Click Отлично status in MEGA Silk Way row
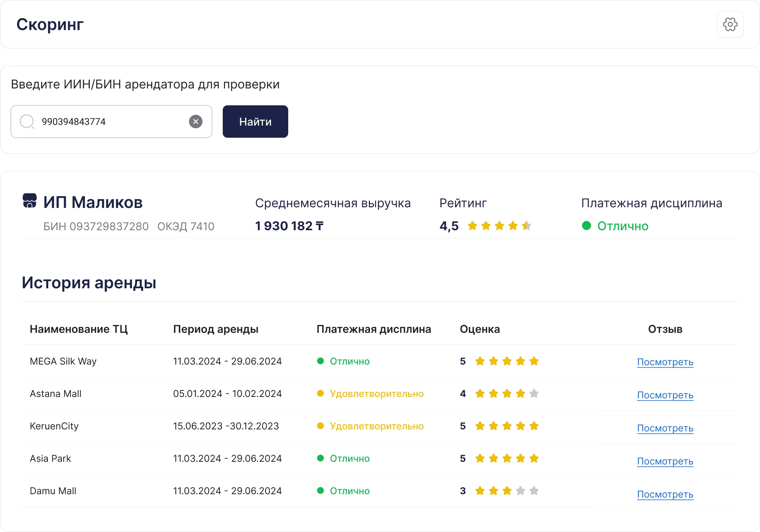 tap(350, 361)
